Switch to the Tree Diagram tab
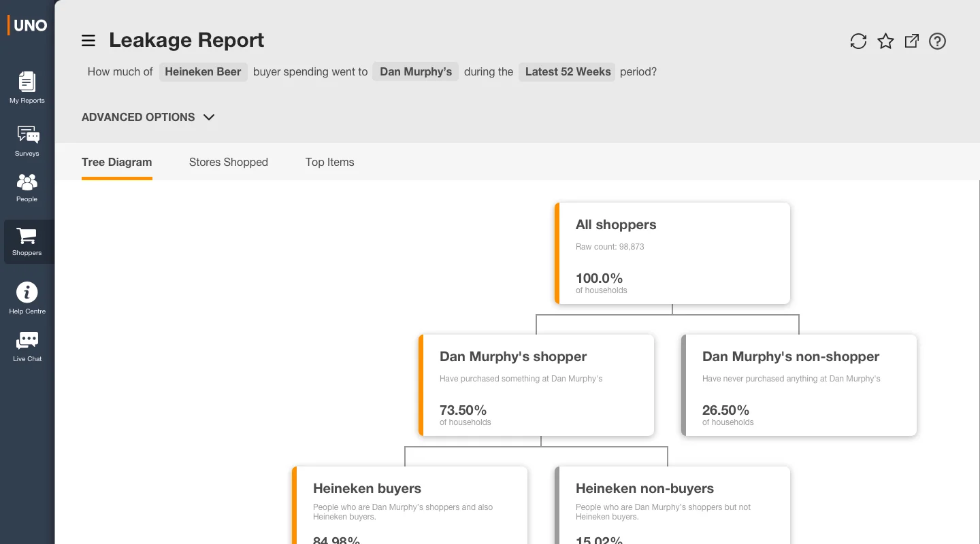The width and height of the screenshot is (980, 544). tap(117, 162)
